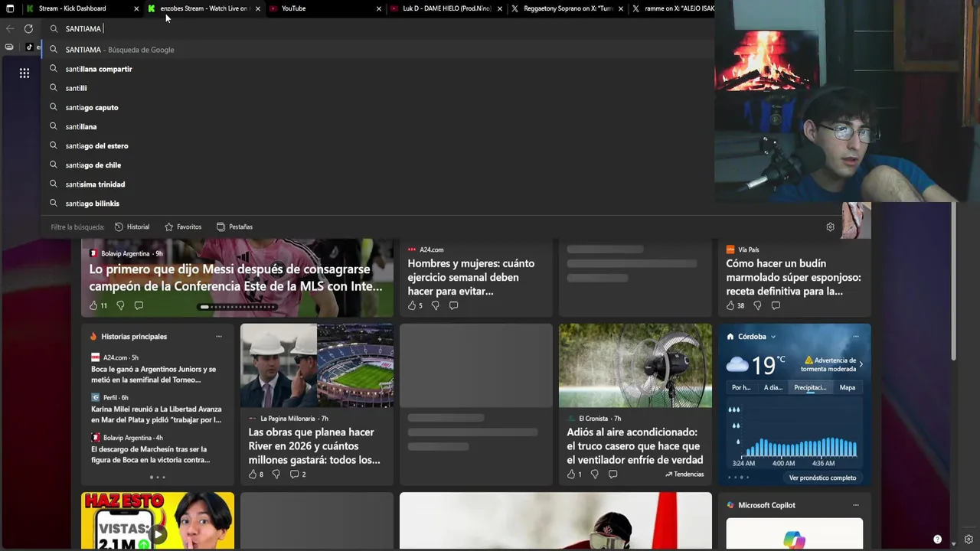980x551 pixels.
Task: Filter search by Favoritos
Action: 183,227
